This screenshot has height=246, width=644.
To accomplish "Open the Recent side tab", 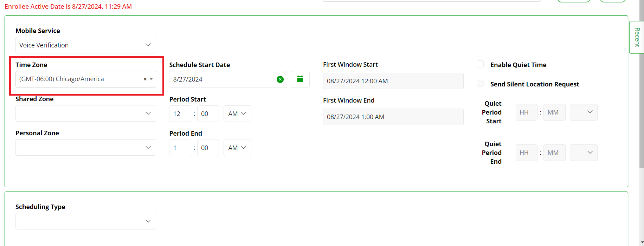I will [637, 37].
